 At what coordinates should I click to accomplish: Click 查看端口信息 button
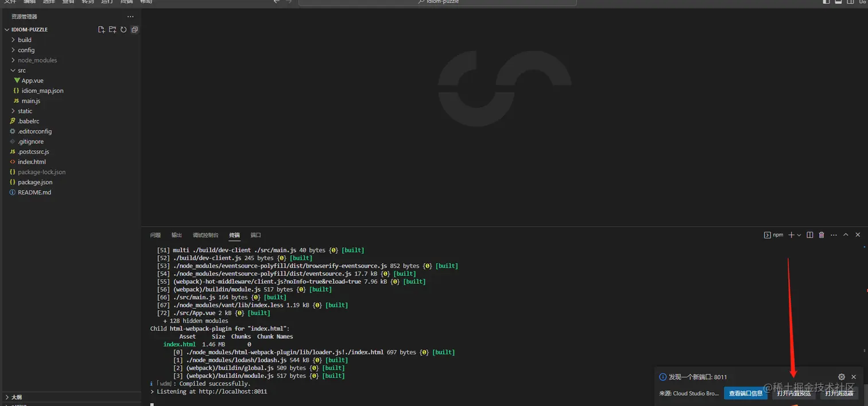tap(746, 393)
